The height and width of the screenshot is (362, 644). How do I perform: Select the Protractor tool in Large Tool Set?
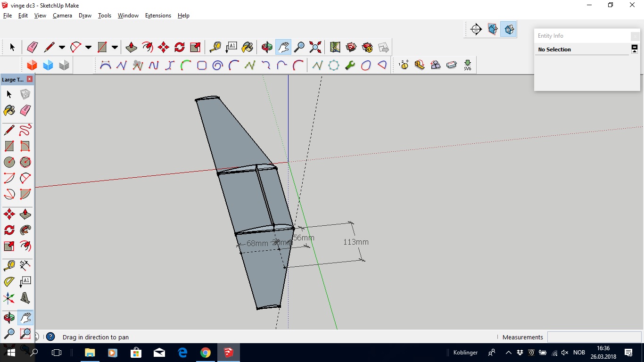pyautogui.click(x=9, y=281)
